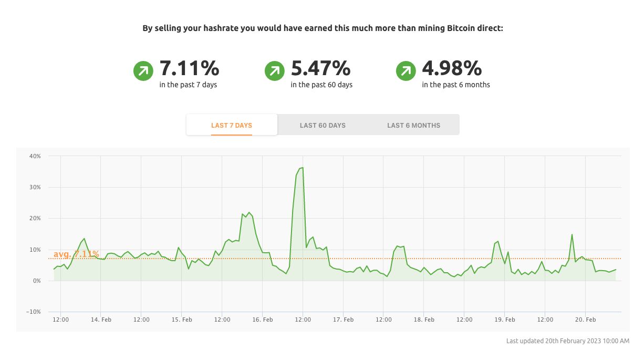Viewport: 644px width, 350px height.
Task: Click the 14. Feb x-axis label
Action: [101, 320]
